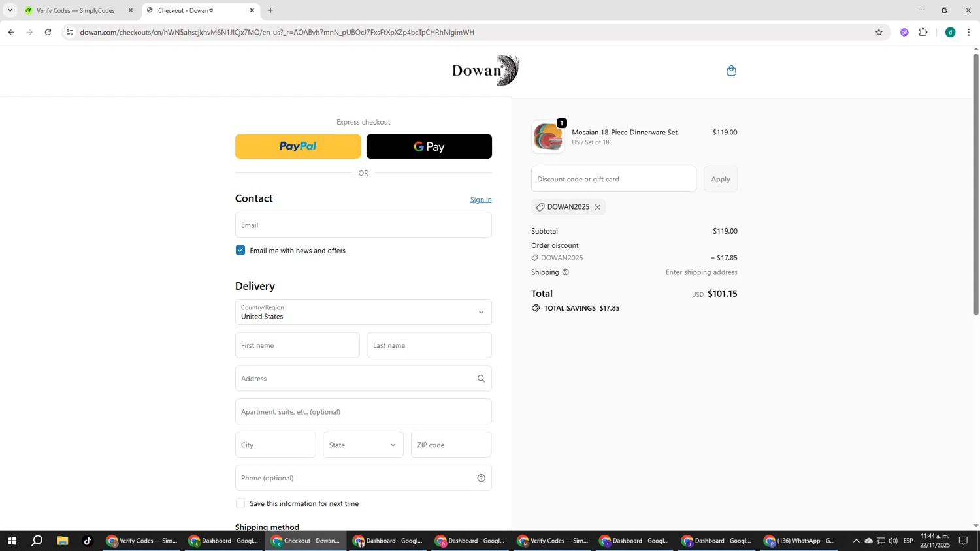Screen dimensions: 980x551
Task: Click the TOTAL SAVINGS $17.85 text
Action: [581, 308]
